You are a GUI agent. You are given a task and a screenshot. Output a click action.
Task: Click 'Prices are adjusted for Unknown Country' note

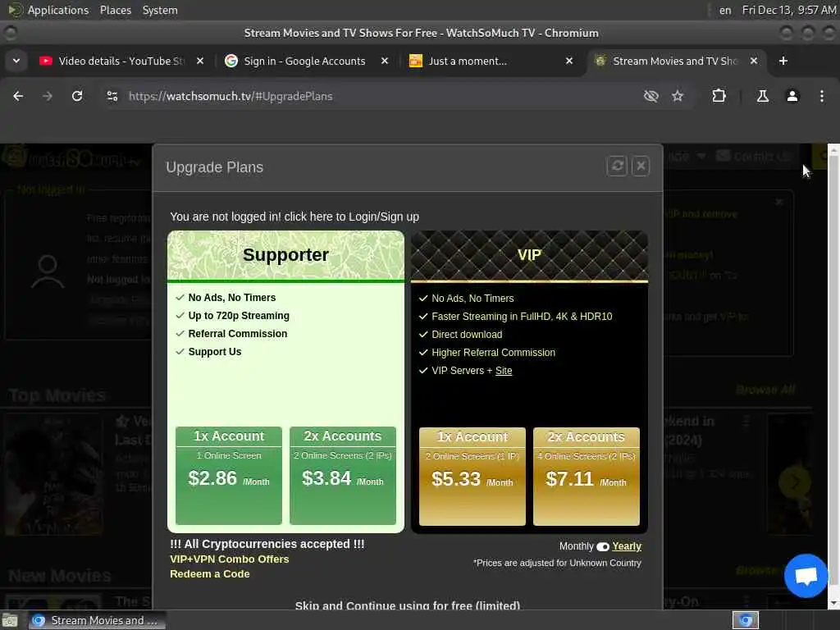pos(557,563)
